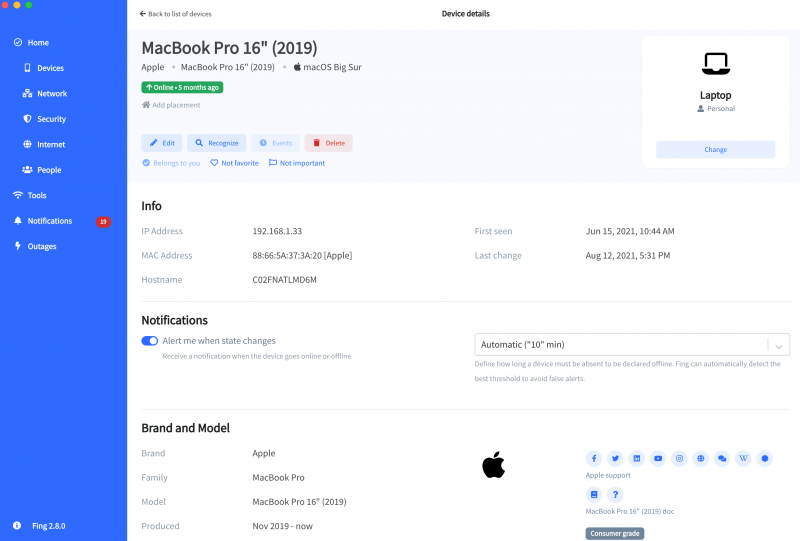Image resolution: width=800 pixels, height=541 pixels.
Task: Click the Family value MacBook Pro
Action: 279,478
